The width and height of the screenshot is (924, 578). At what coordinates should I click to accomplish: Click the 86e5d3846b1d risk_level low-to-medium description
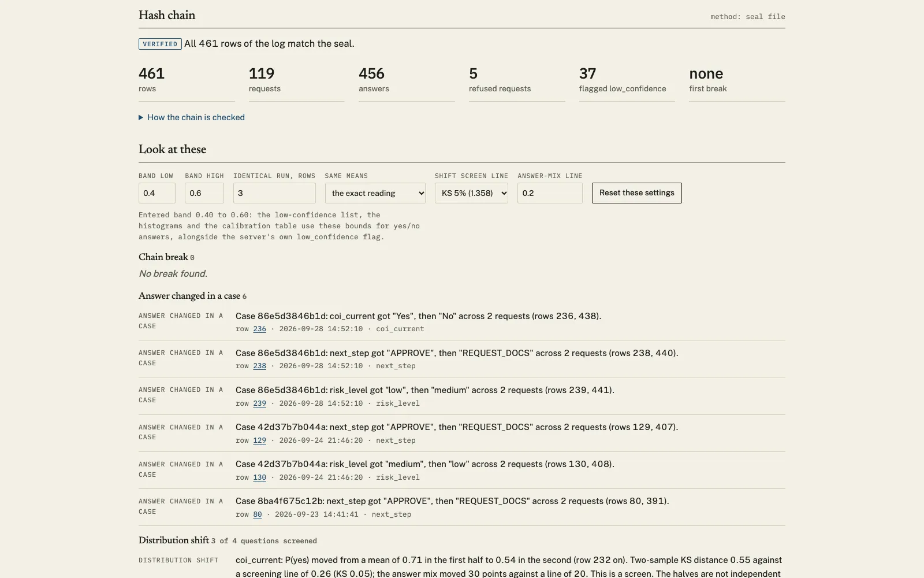coord(425,390)
